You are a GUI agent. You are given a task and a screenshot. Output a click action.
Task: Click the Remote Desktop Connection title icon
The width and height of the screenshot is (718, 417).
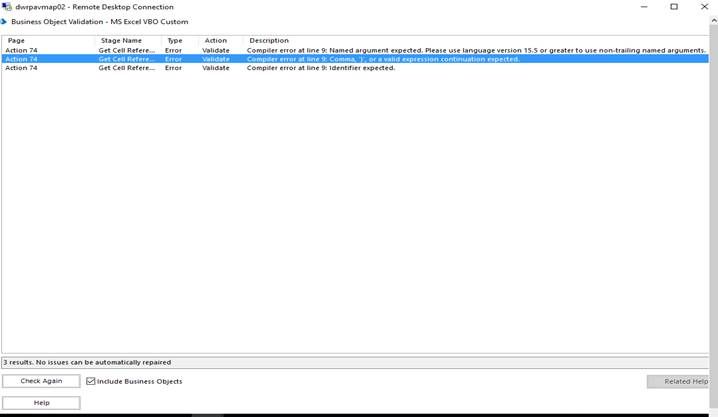6,7
